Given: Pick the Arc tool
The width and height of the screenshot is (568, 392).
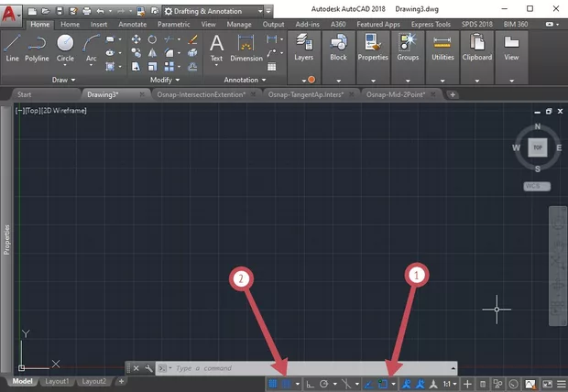Looking at the screenshot, I should 91,48.
